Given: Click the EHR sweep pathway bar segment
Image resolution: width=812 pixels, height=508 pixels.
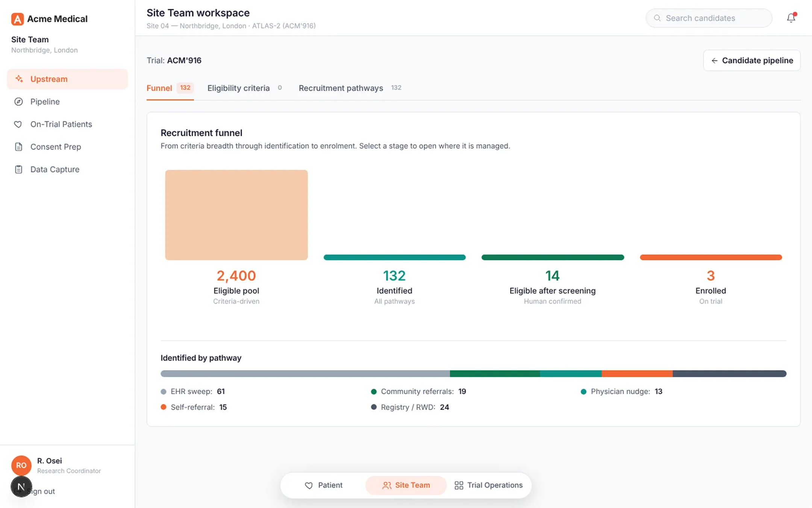Looking at the screenshot, I should point(305,374).
